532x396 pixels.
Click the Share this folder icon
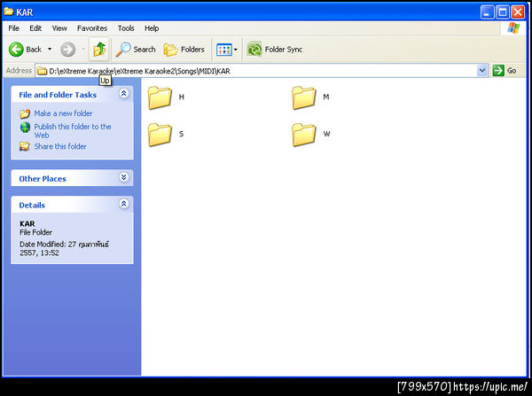click(x=25, y=146)
